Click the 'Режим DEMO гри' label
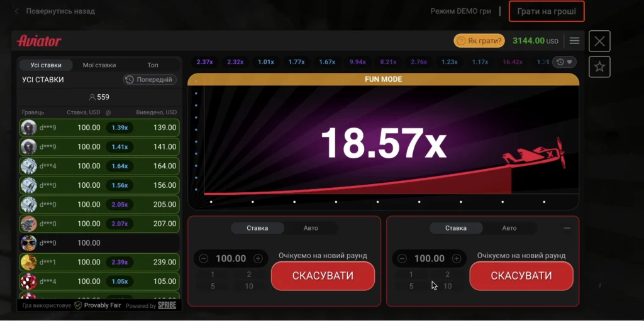This screenshot has width=644, height=321. click(460, 11)
